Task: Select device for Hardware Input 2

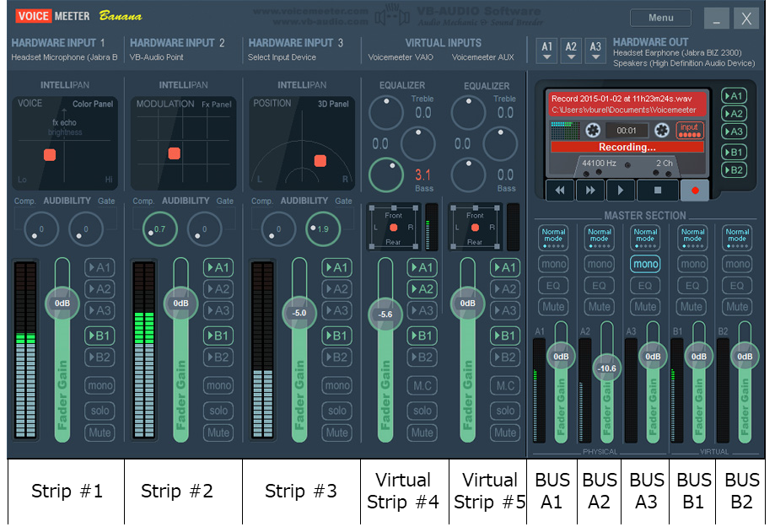Action: (x=156, y=57)
